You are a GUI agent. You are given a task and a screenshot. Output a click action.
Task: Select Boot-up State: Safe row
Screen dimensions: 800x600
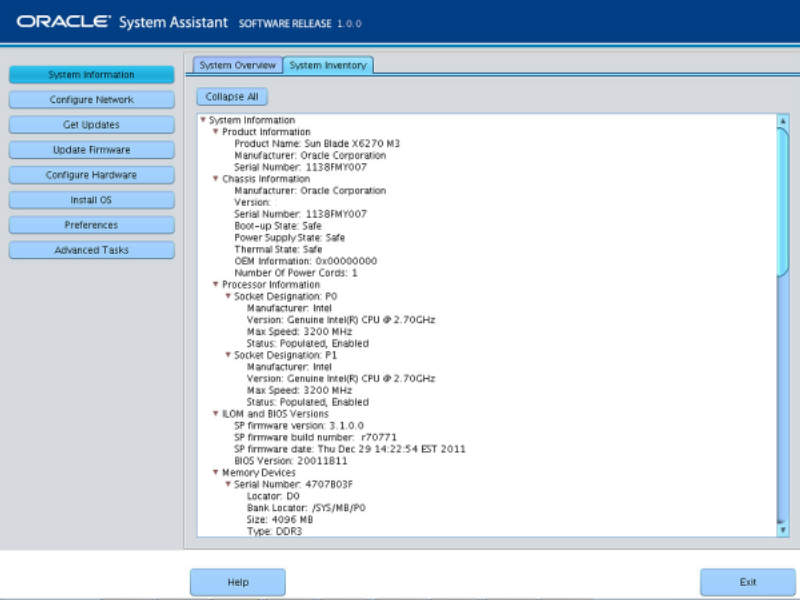tap(278, 226)
